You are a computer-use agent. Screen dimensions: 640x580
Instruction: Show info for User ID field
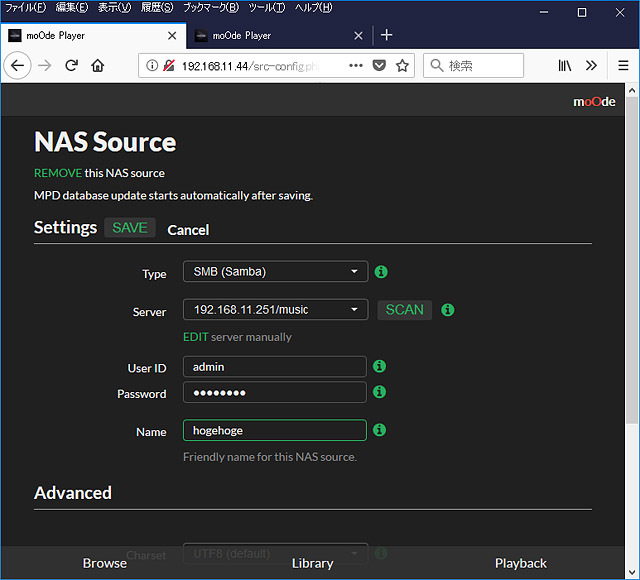[x=379, y=366]
